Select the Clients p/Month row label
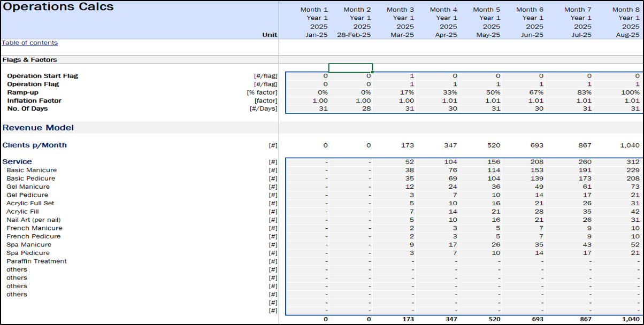 point(35,145)
